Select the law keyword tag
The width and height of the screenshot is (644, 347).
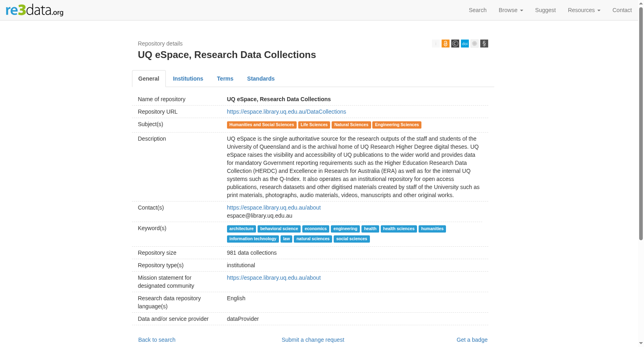(x=286, y=239)
